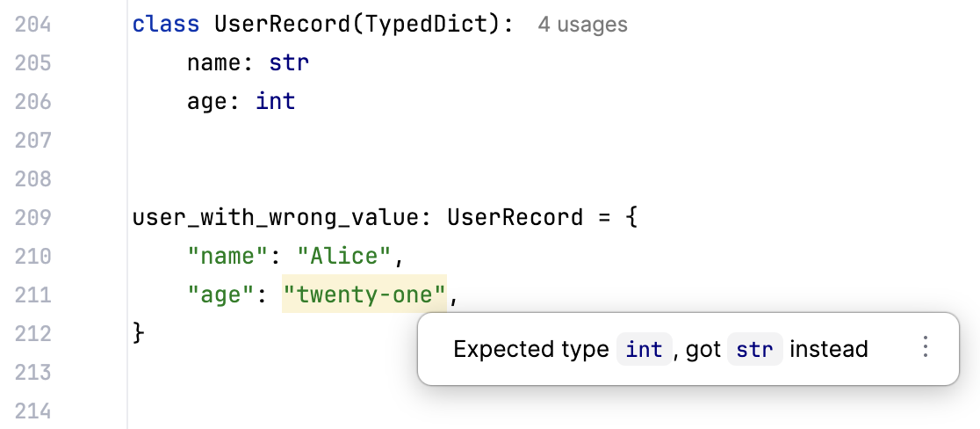Place cursor on the age: int annotation
This screenshot has width=980, height=429.
pos(241,101)
